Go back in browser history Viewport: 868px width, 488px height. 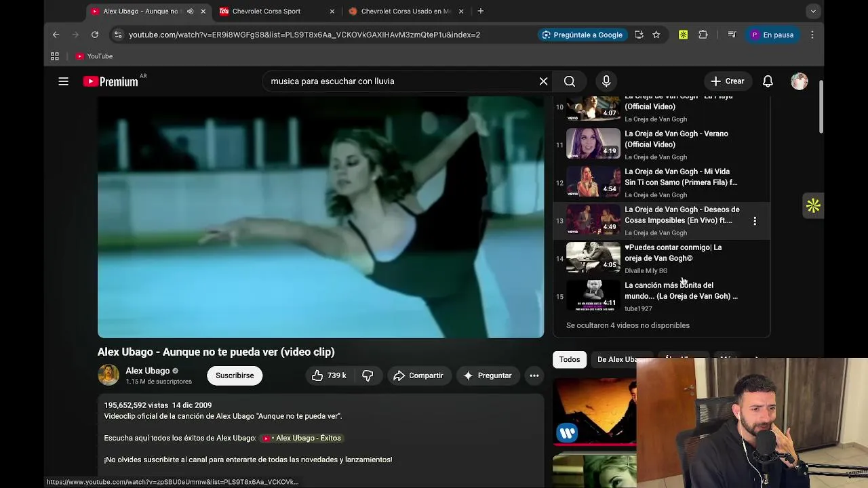(56, 35)
